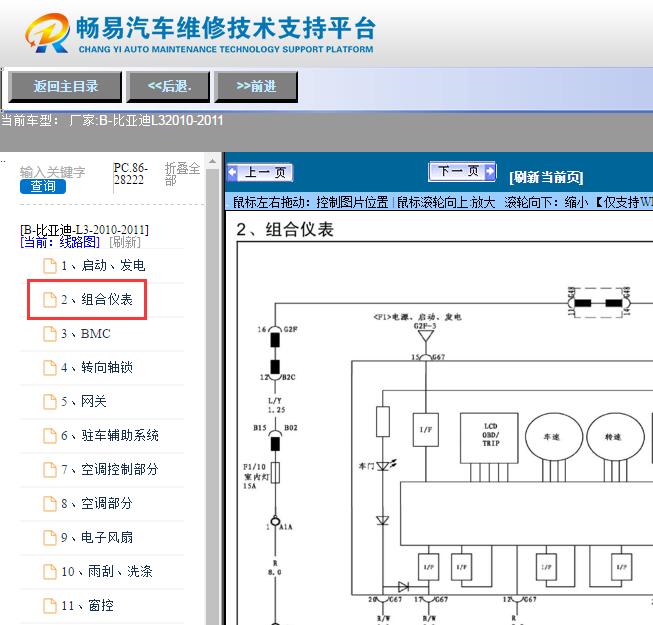653x625 pixels.
Task: Click the 查询 search button
Action: click(x=43, y=186)
